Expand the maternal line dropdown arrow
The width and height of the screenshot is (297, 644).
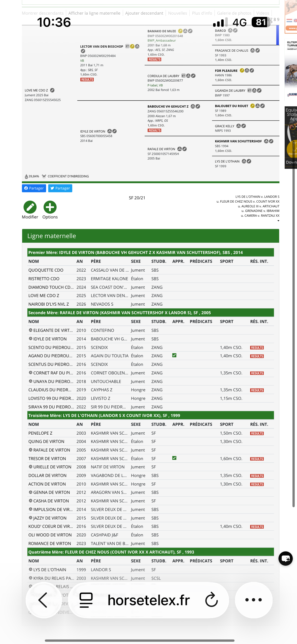[x=278, y=221]
